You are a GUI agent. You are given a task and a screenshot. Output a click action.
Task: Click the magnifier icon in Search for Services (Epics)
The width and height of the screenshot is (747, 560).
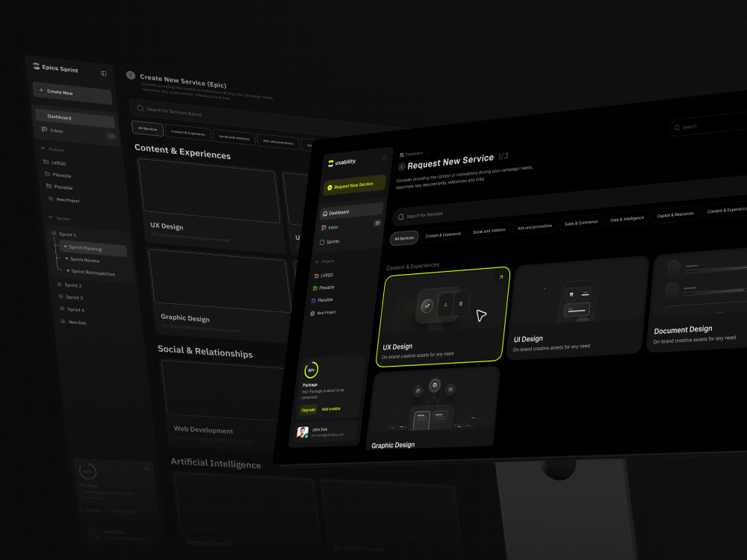pos(140,108)
